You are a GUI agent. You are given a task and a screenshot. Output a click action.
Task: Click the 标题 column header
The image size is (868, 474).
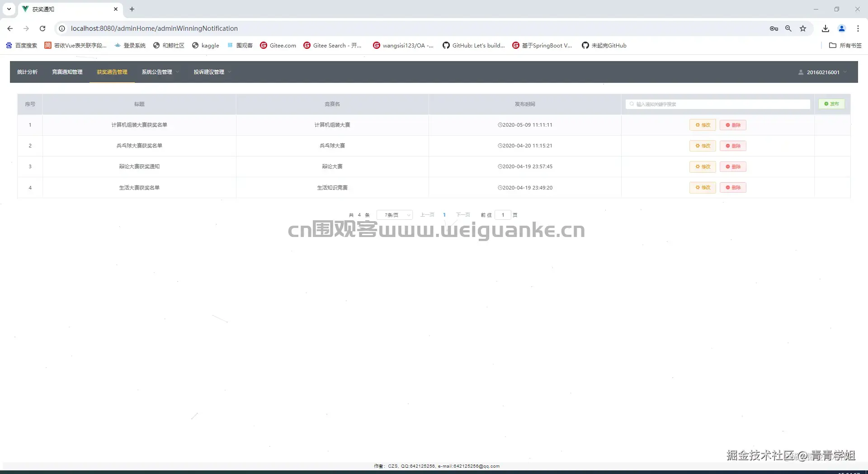tap(139, 104)
